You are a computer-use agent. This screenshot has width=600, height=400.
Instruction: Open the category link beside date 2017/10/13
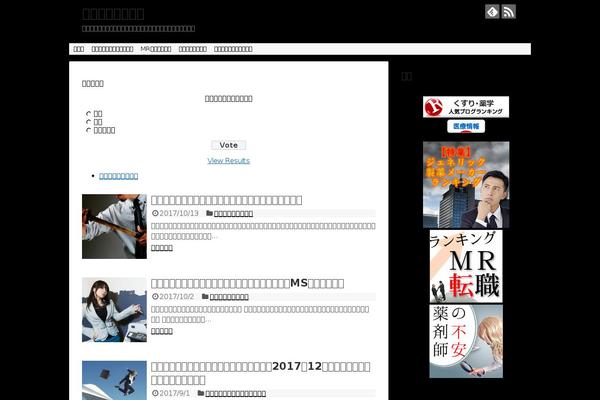233,214
